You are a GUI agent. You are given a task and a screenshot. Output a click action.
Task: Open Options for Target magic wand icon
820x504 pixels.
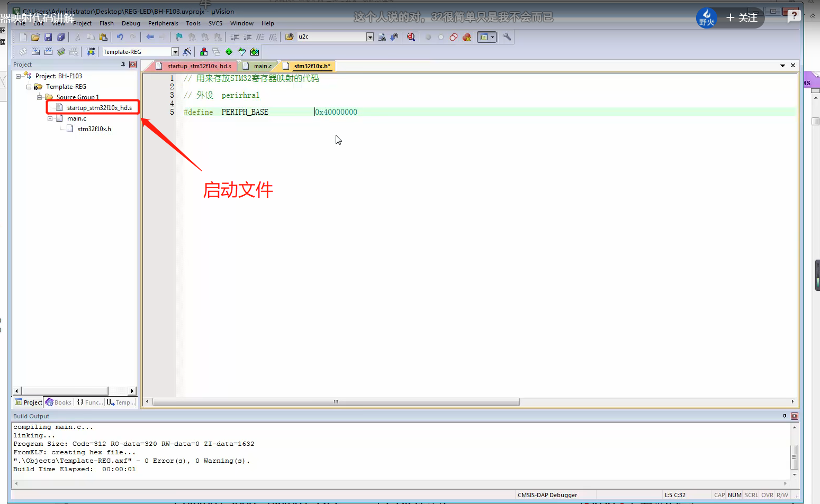click(x=187, y=52)
